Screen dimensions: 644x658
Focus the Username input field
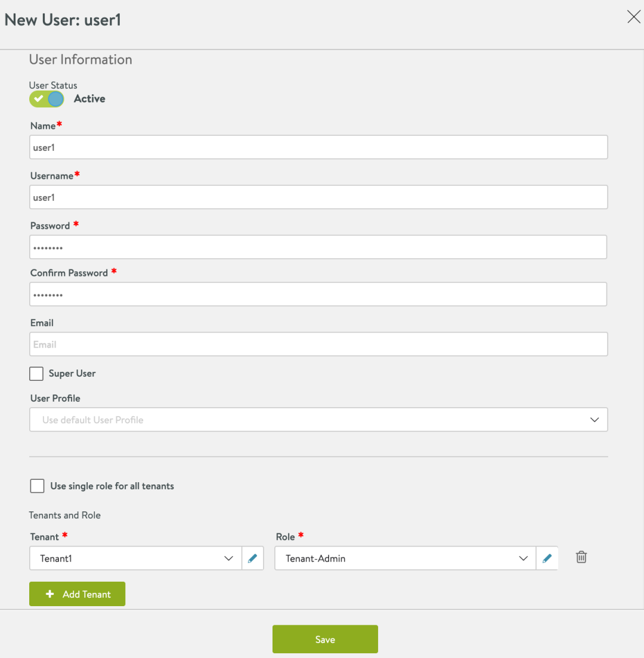318,197
